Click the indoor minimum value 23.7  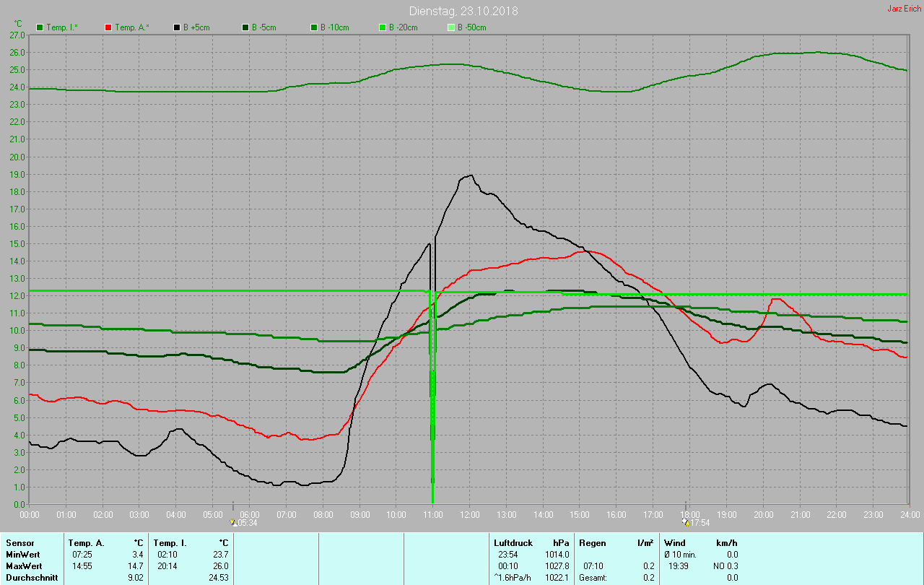[x=220, y=555]
